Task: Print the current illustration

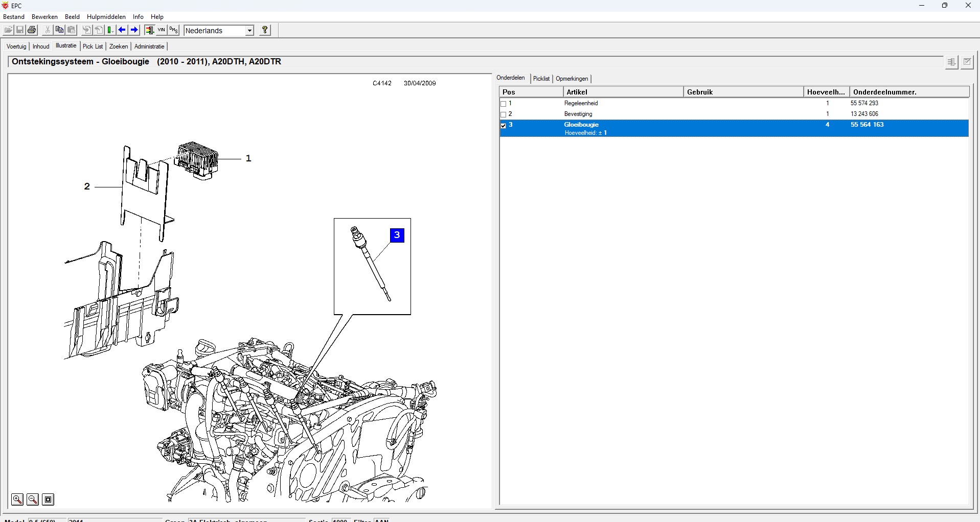Action: [32, 30]
